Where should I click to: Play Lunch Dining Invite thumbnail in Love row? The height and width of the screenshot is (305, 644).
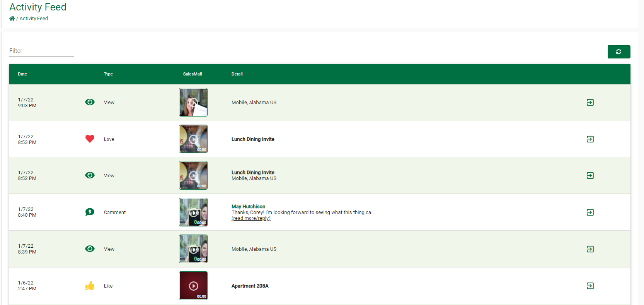(x=193, y=139)
